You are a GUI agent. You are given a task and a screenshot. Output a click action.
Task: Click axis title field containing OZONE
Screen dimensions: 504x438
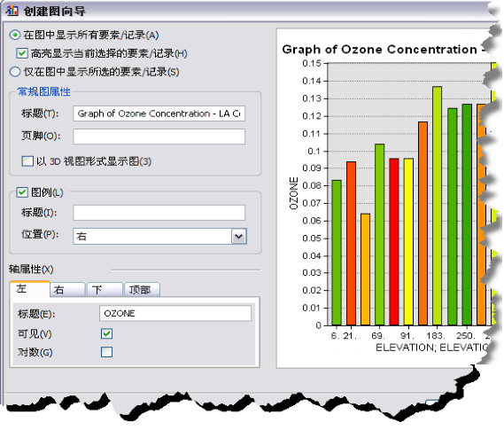[x=175, y=313]
